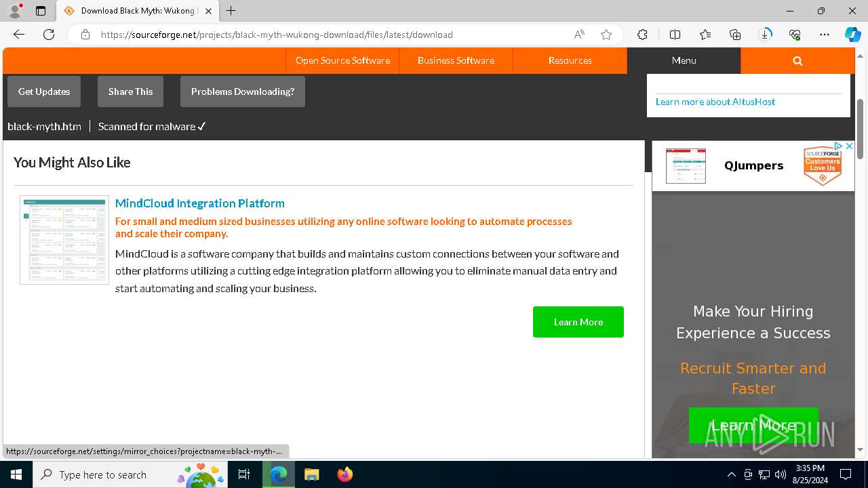This screenshot has width=868, height=488.
Task: Launch Firefox from the taskbar
Action: click(345, 474)
